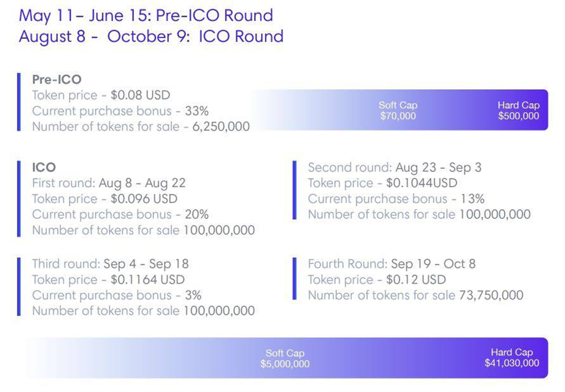The height and width of the screenshot is (392, 565).
Task: Click the 'August 8 - October 9: ICO Round' heading
Action: coord(151,36)
